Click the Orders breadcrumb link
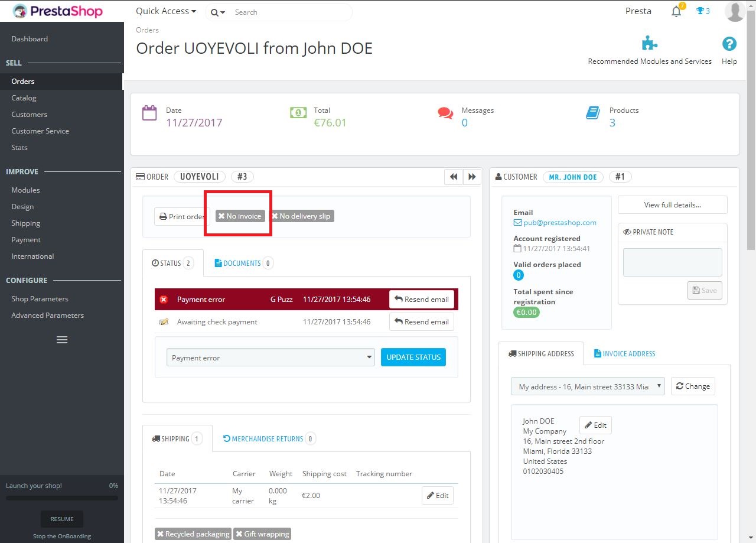The width and height of the screenshot is (756, 543). pyautogui.click(x=148, y=30)
